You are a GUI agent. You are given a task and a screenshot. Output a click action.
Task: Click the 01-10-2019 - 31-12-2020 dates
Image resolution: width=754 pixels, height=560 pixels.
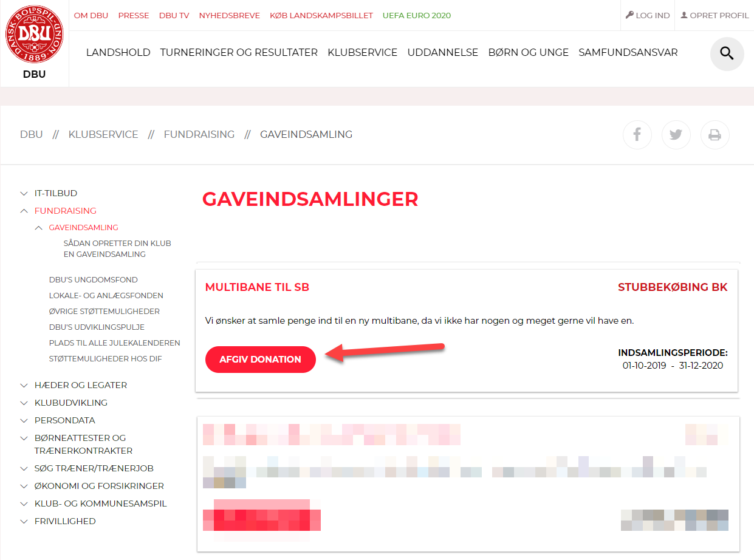tap(673, 366)
